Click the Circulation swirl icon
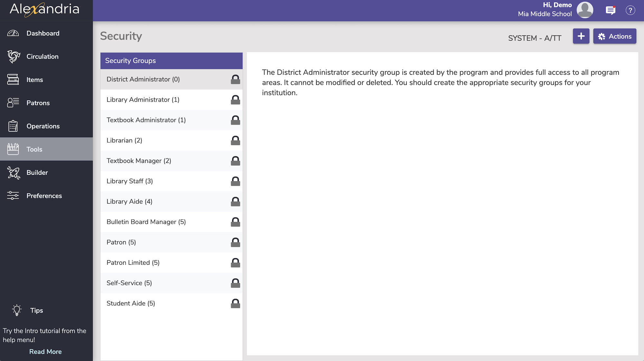This screenshot has height=361, width=644. 13,56
